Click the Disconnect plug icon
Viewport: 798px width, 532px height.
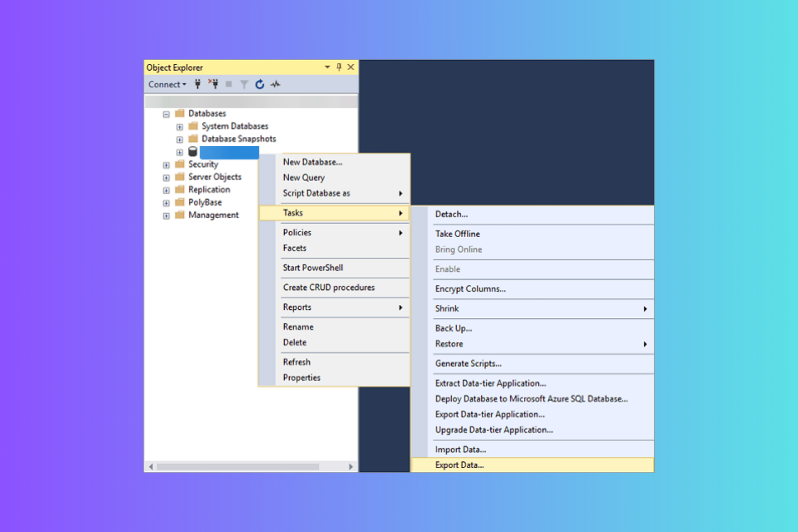point(214,84)
